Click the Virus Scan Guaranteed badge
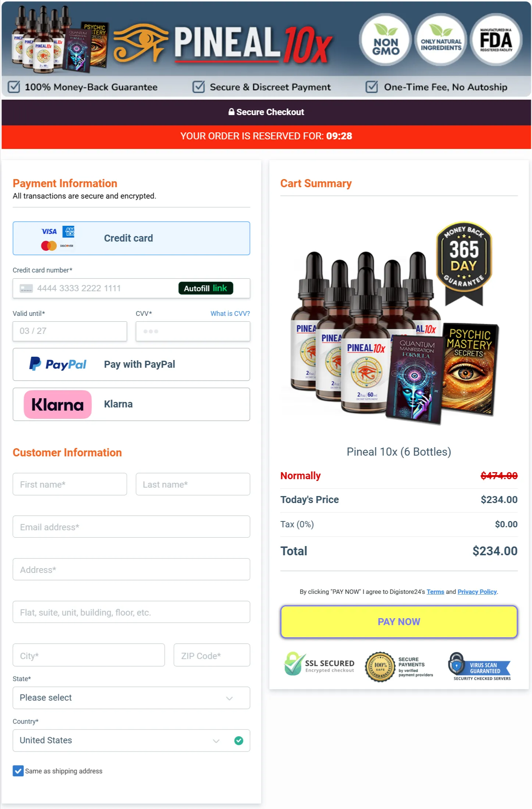 [480, 666]
